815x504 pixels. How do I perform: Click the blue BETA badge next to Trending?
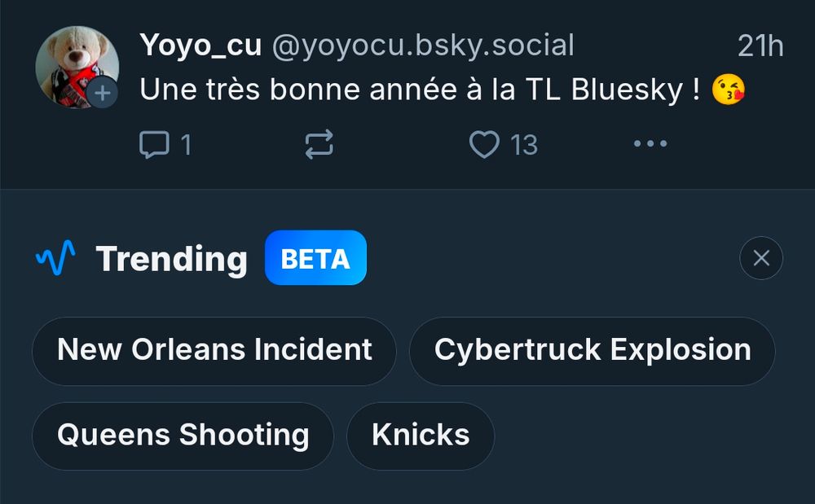(315, 258)
